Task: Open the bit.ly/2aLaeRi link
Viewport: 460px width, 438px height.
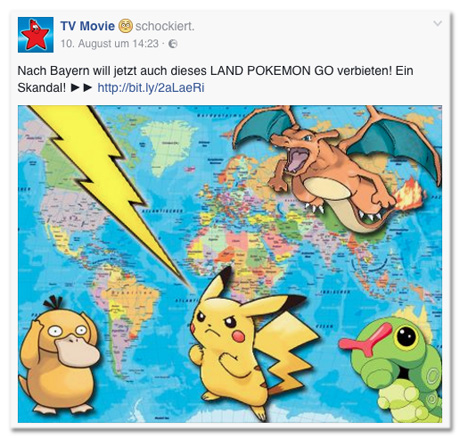Action: (x=151, y=88)
